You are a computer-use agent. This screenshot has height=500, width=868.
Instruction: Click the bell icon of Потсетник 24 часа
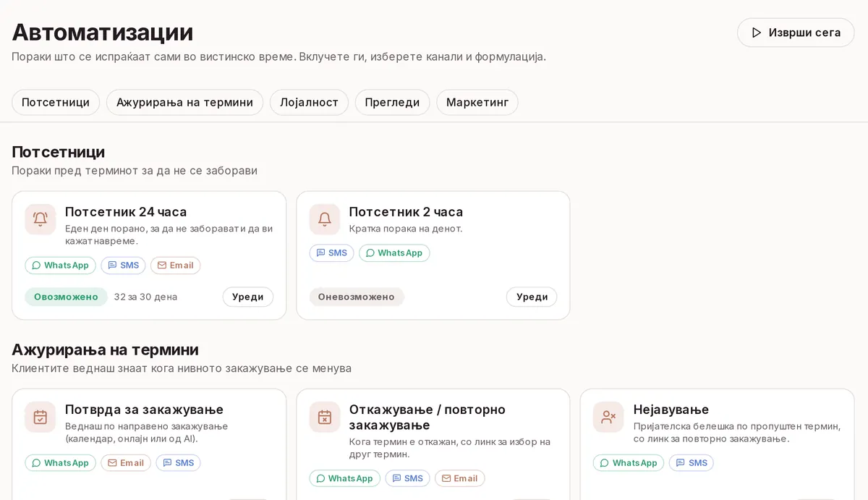point(41,219)
